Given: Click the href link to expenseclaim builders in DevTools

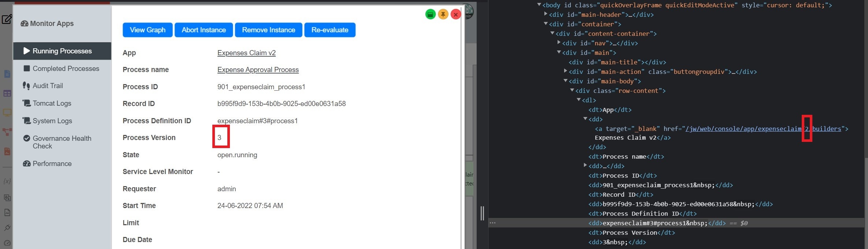Looking at the screenshot, I should click(763, 129).
